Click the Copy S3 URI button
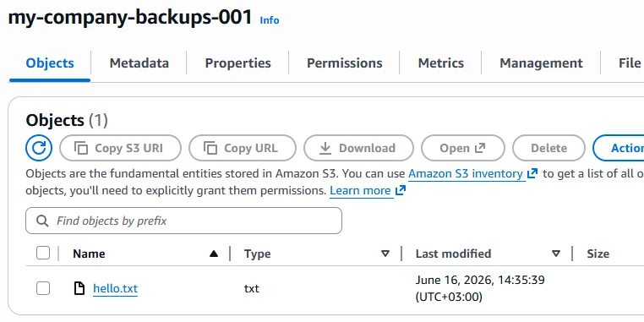Screen dimensions: 644x322 point(120,148)
